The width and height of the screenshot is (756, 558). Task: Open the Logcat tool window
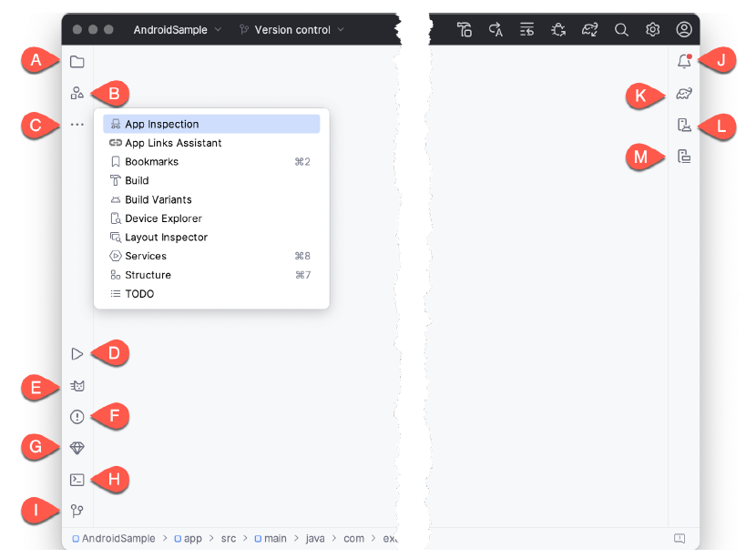(77, 386)
